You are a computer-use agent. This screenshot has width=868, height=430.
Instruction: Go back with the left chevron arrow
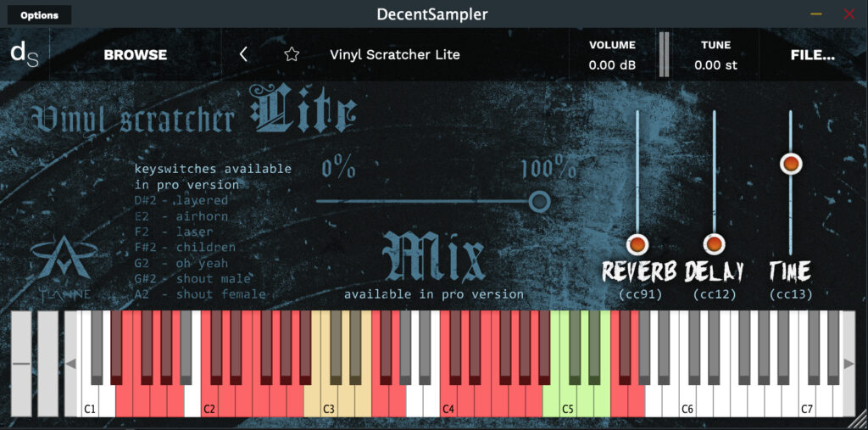243,54
